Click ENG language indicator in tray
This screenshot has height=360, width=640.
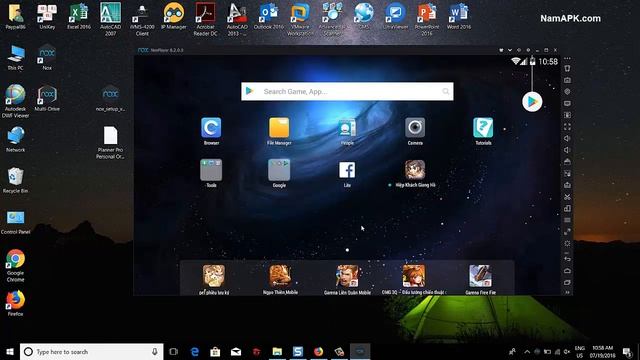coord(580,351)
